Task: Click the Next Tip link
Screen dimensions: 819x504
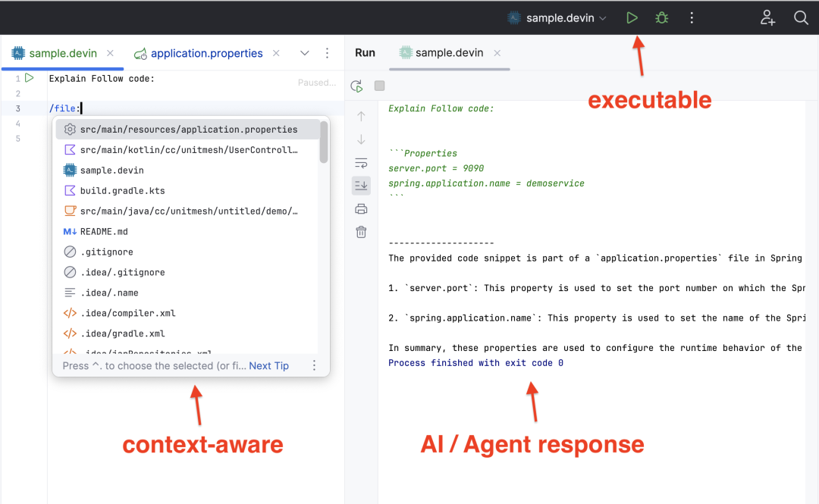Action: tap(268, 365)
